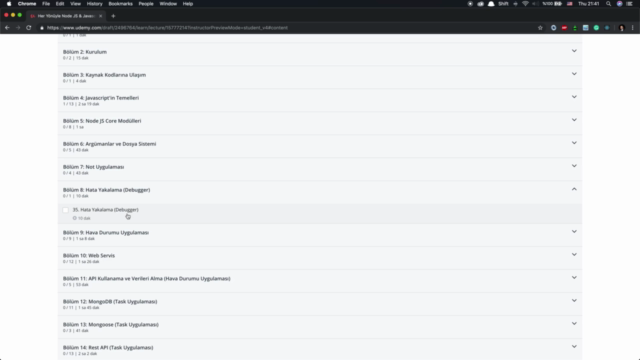
Task: Select the 'Her Yönüyle Node JS' browser tab
Action: (65, 16)
